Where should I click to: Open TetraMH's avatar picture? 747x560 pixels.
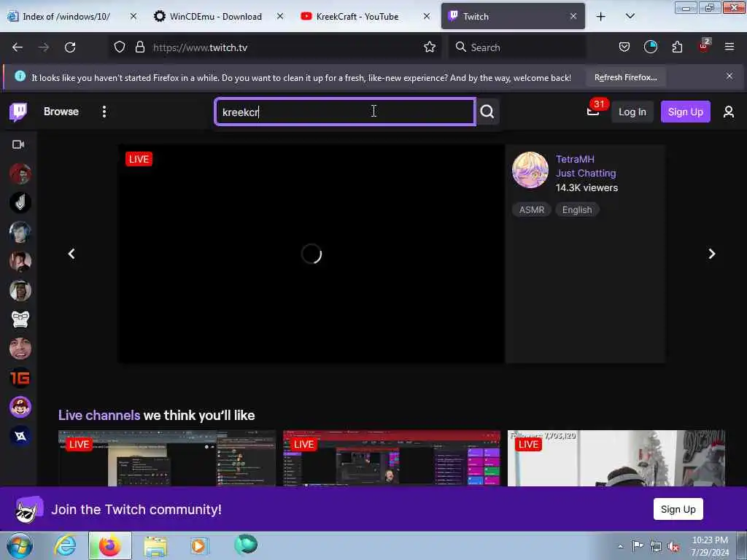(x=530, y=170)
